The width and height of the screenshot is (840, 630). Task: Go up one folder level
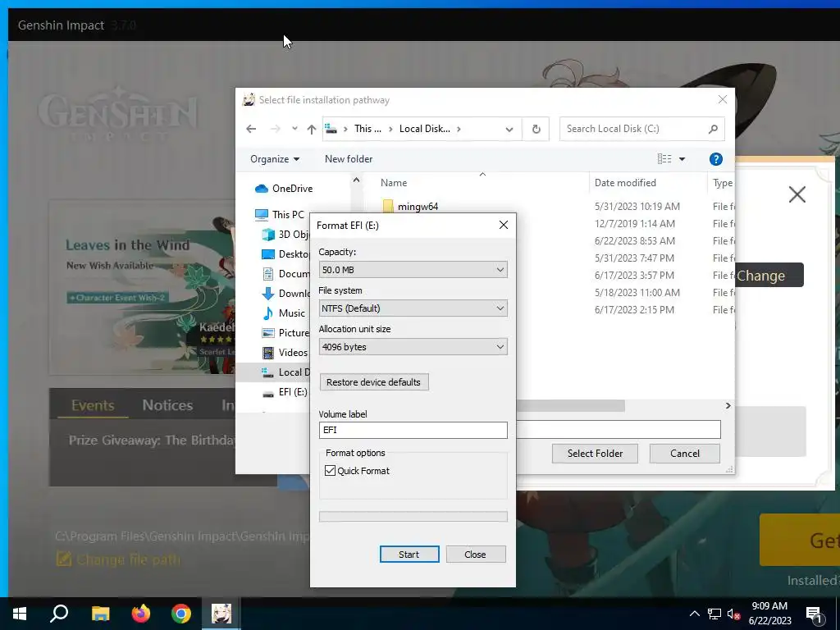311,129
